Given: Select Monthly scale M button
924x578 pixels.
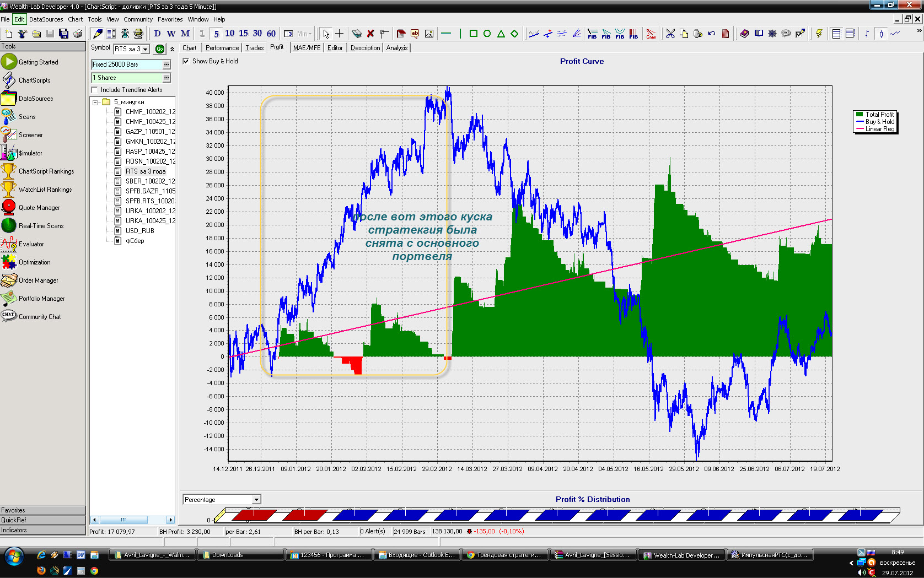Looking at the screenshot, I should [185, 34].
